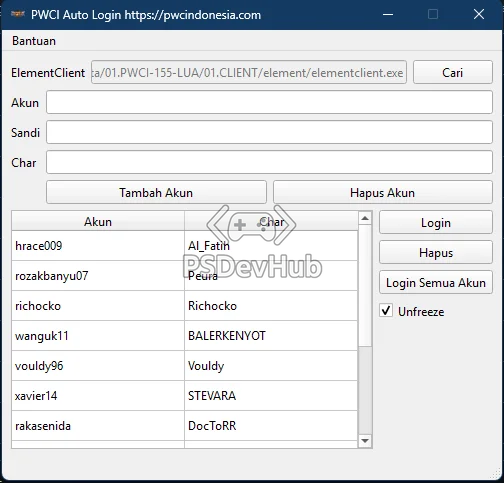Uncheck the Unfreeze checkbox
This screenshot has height=483, width=504.
tap(386, 311)
